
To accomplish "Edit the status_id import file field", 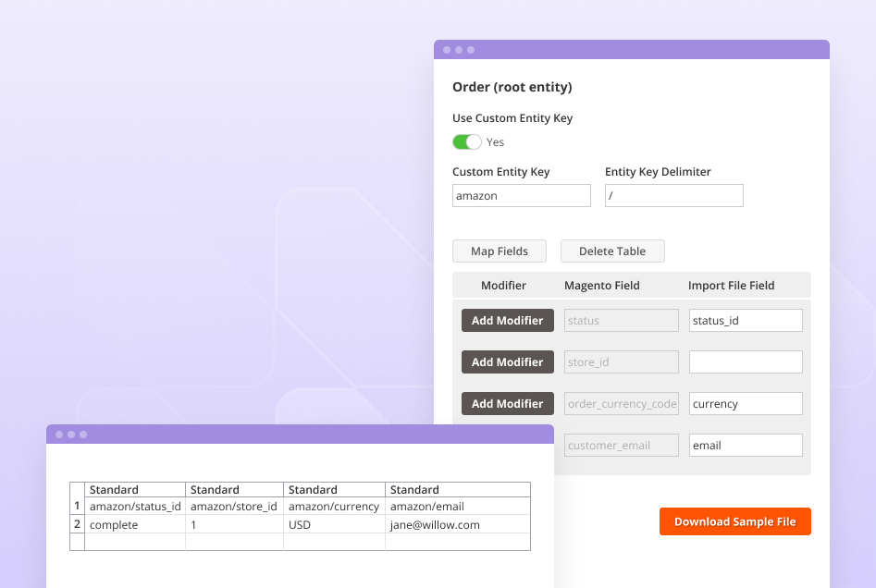I will tap(745, 320).
